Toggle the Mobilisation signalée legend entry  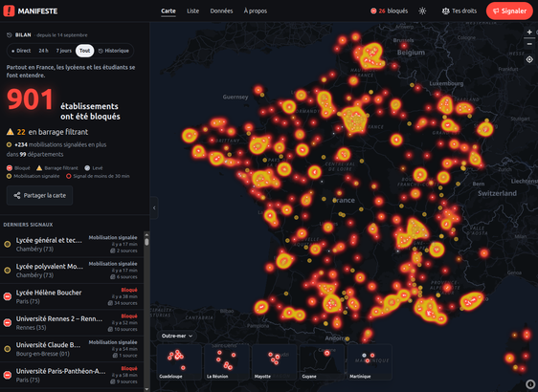coord(33,176)
